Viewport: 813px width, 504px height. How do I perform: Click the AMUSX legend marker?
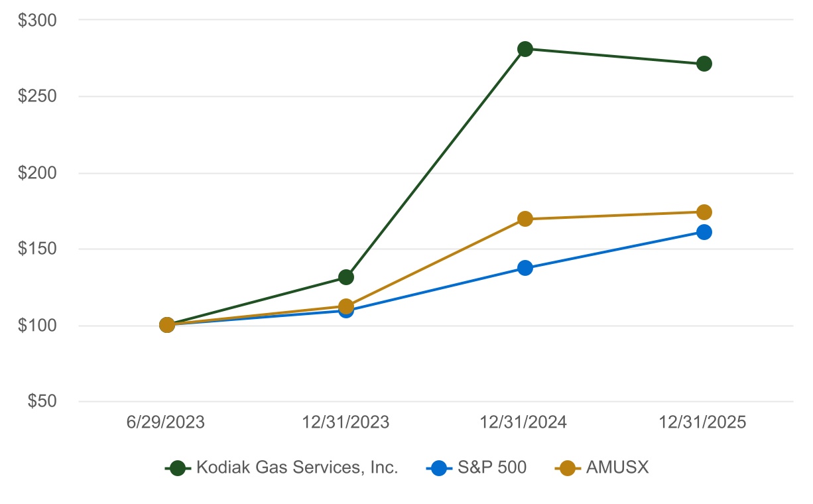(566, 468)
